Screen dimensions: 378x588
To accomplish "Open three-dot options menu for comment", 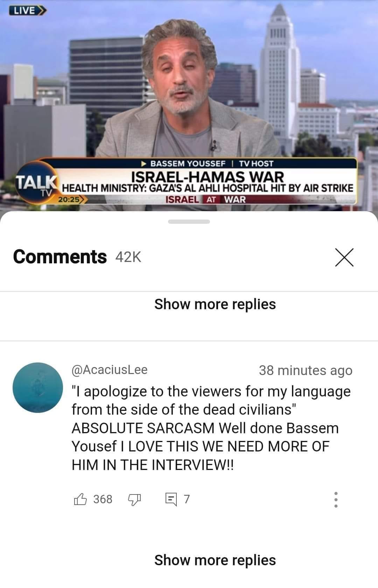I will click(x=336, y=499).
